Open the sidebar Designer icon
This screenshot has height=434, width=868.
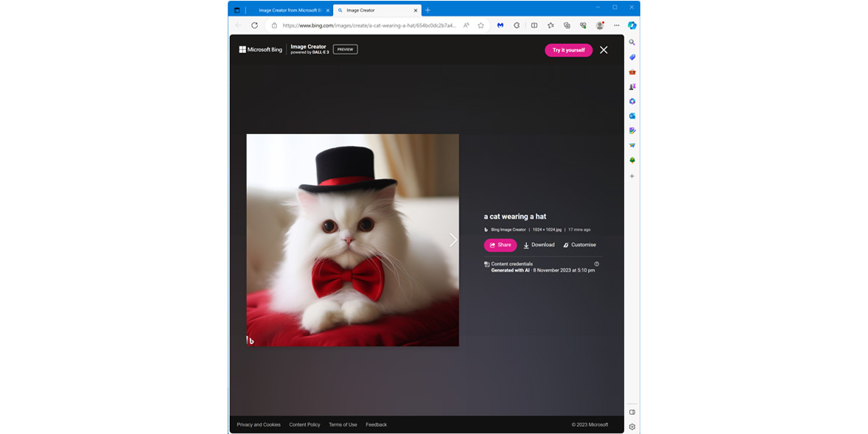pos(632,130)
